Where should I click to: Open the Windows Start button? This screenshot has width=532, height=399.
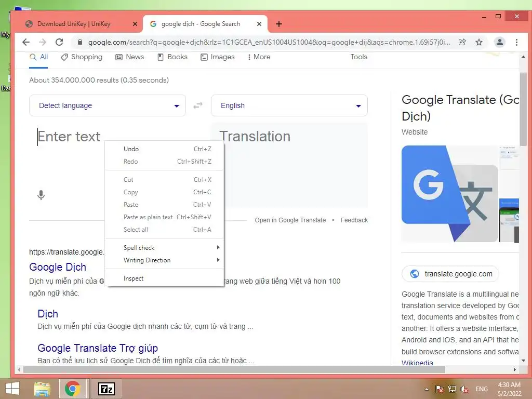click(12, 389)
